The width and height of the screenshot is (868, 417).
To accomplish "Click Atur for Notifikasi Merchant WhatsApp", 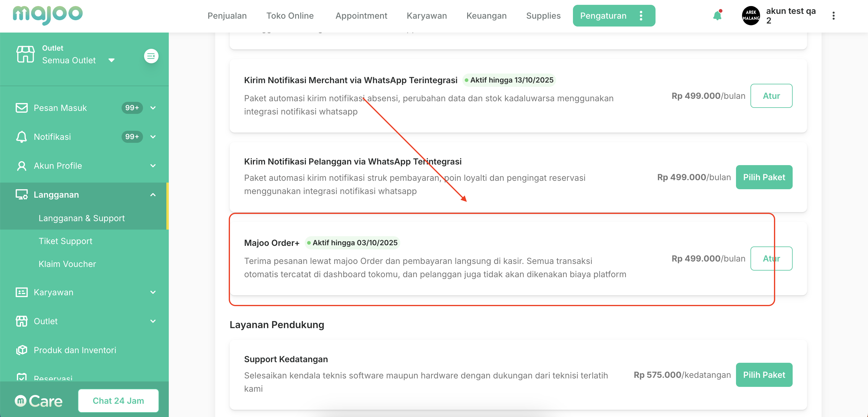I will pyautogui.click(x=771, y=96).
